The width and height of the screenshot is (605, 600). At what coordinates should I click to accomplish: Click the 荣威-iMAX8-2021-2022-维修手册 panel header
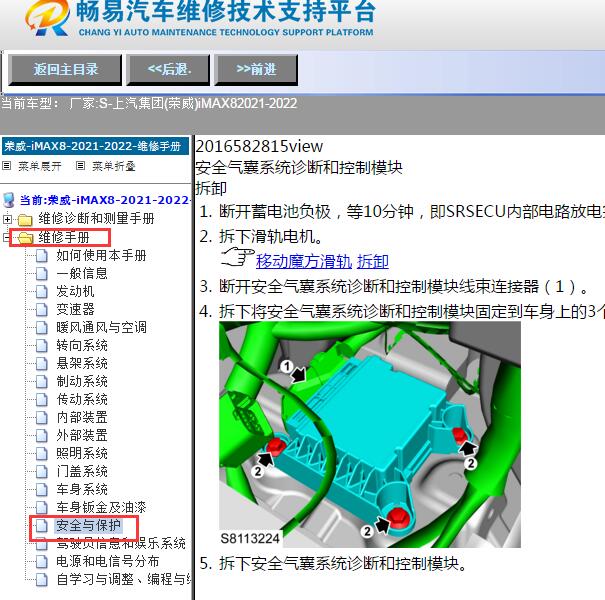tap(95, 146)
